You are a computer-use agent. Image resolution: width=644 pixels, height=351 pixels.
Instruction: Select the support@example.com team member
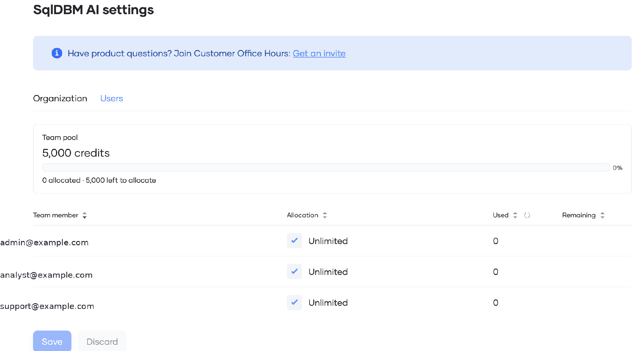[x=47, y=306]
